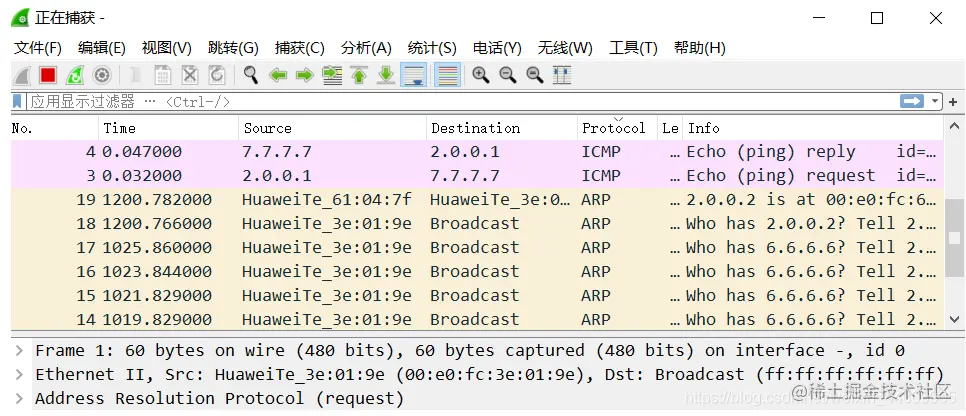Click the open capture file icon
This screenshot has height=416, width=966.
point(136,75)
